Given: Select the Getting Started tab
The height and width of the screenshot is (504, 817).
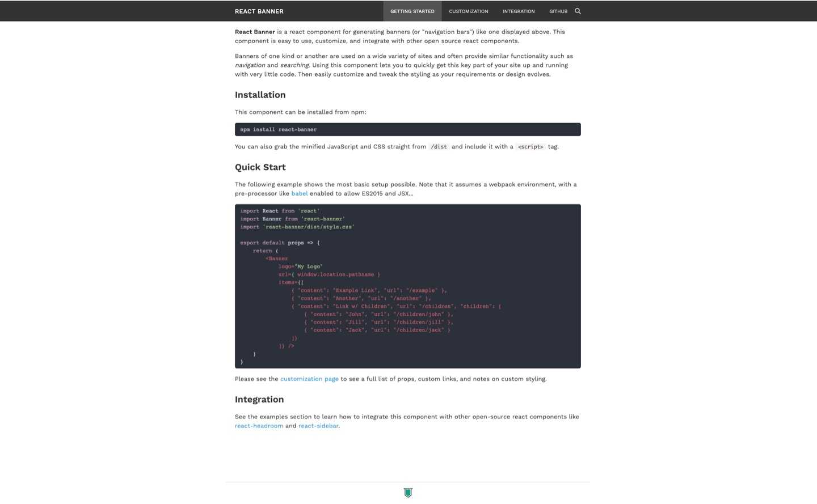Looking at the screenshot, I should point(412,11).
